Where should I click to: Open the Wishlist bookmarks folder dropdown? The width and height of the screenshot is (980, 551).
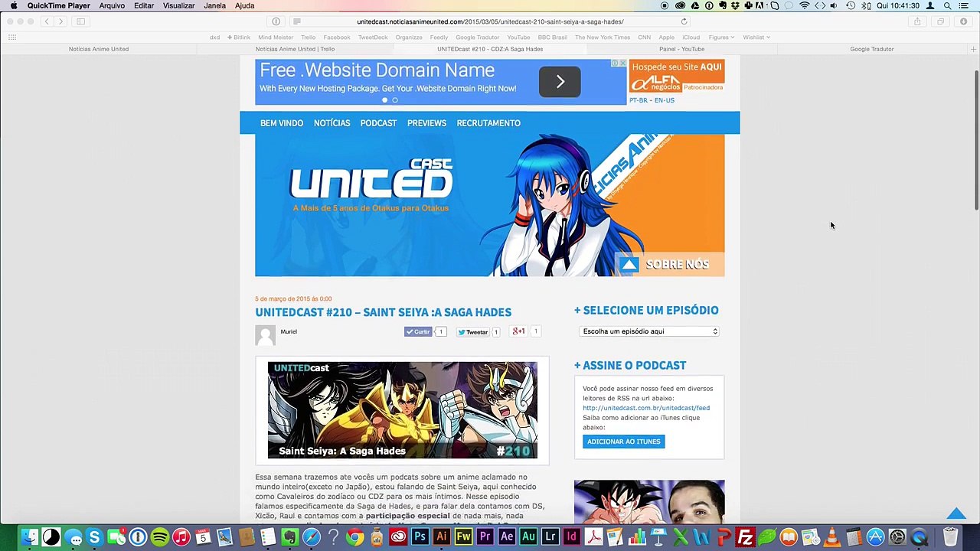[x=756, y=37]
